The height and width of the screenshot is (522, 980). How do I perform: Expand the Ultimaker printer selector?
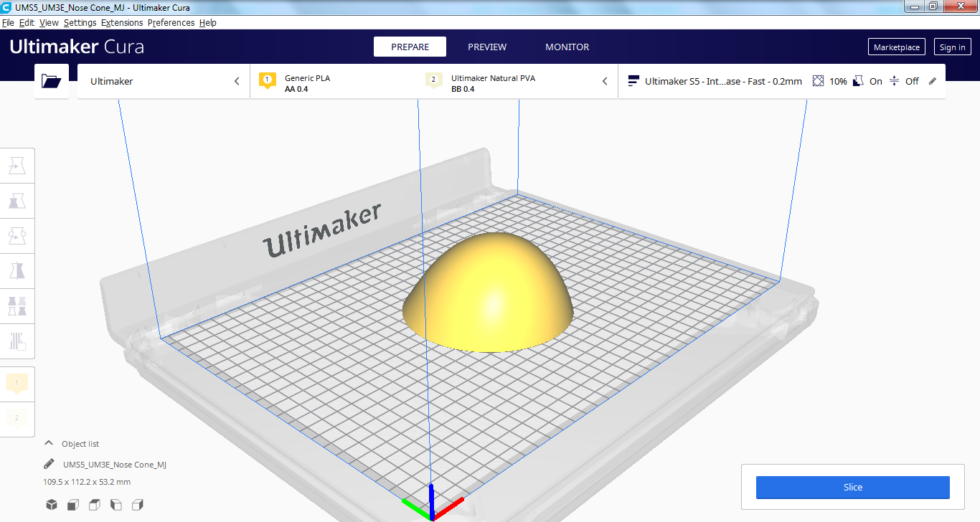coord(164,81)
